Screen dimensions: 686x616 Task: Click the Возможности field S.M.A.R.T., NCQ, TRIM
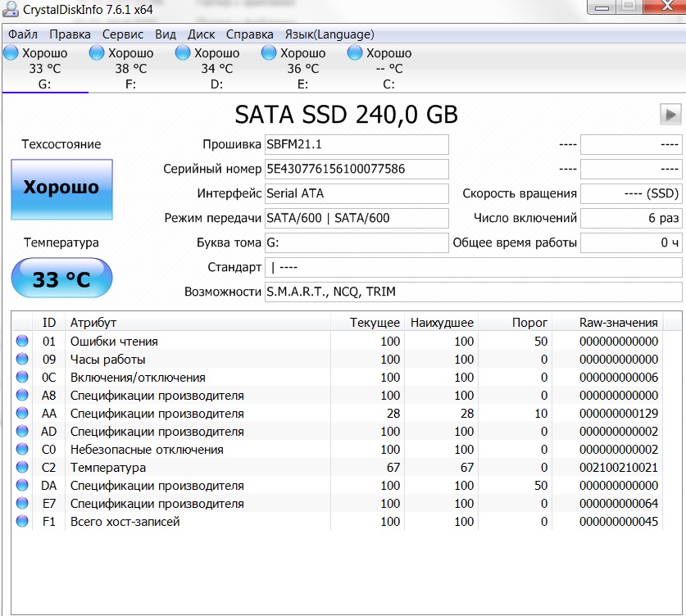click(x=474, y=292)
